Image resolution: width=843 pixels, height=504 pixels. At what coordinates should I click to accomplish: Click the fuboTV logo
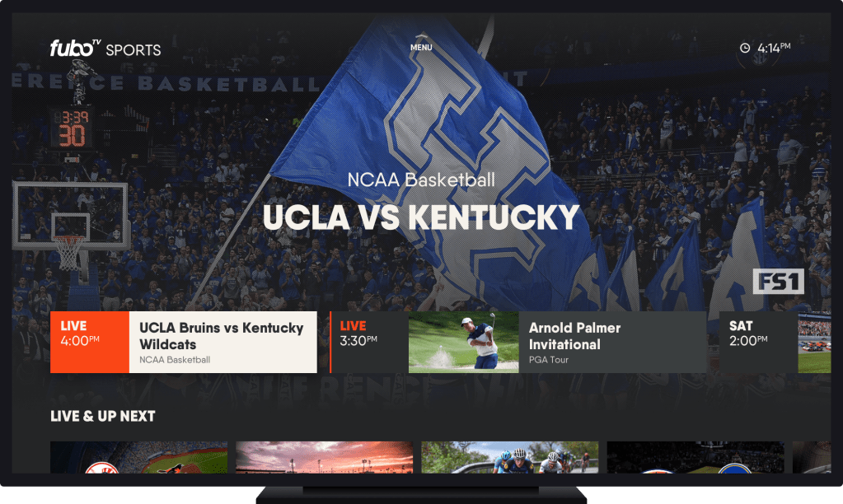[77, 49]
